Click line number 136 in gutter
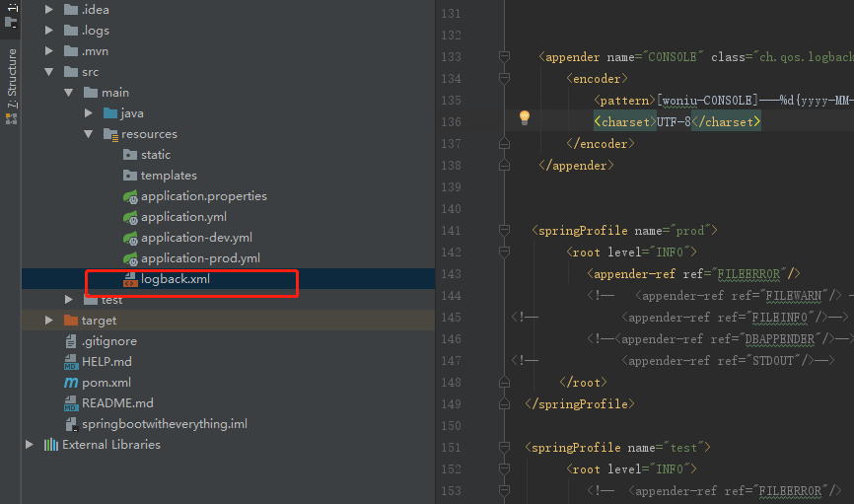The width and height of the screenshot is (854, 504). point(451,122)
